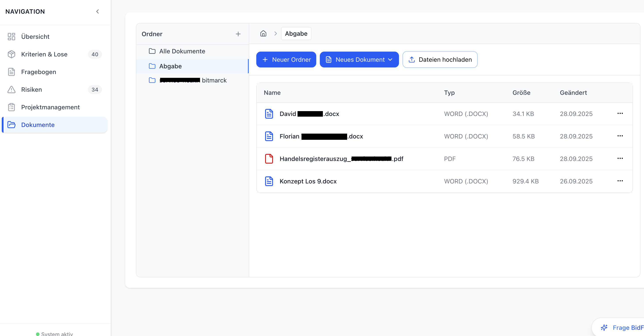Click the Neuer Ordner button

coord(286,60)
